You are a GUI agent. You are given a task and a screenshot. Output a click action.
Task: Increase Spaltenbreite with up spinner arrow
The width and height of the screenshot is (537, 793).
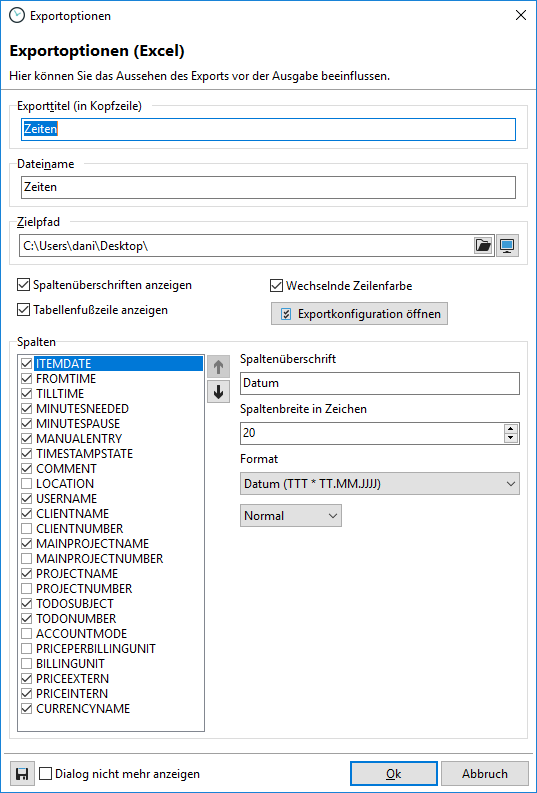(511, 428)
